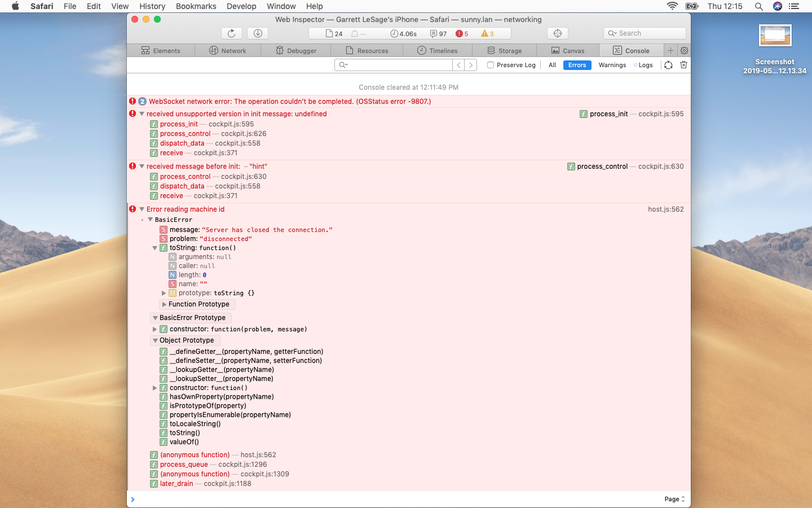Click the battery status icon
This screenshot has width=812, height=508.
[692, 6]
